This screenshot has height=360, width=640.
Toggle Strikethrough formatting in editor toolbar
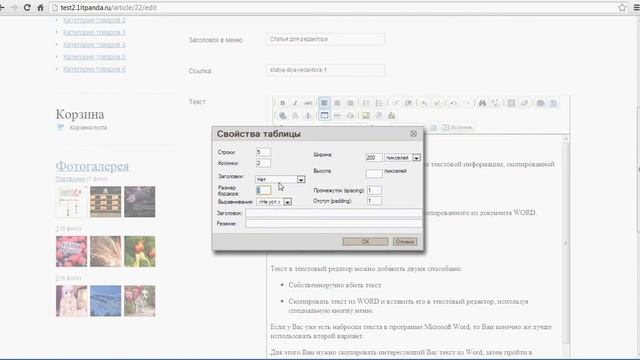(x=308, y=103)
